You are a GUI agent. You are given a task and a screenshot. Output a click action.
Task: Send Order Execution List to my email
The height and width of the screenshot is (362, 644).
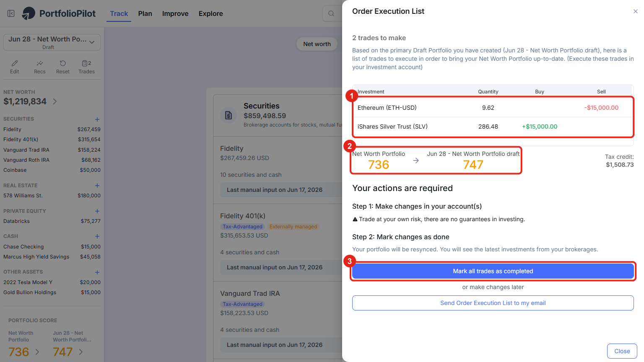[493, 303]
